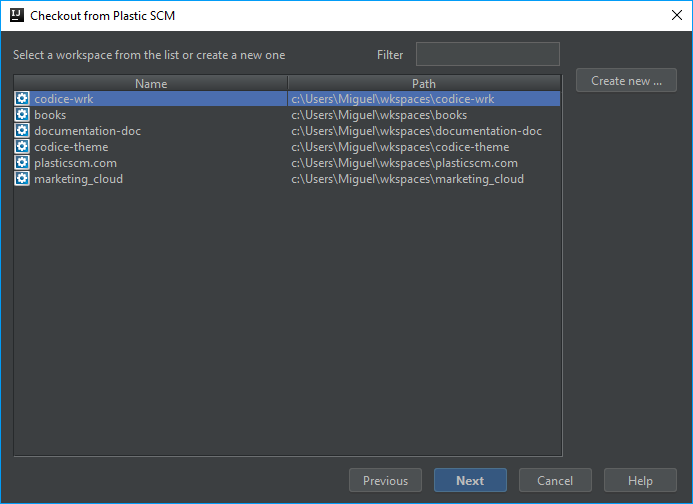693x504 pixels.
Task: Select the books workspace name
Action: coord(50,115)
